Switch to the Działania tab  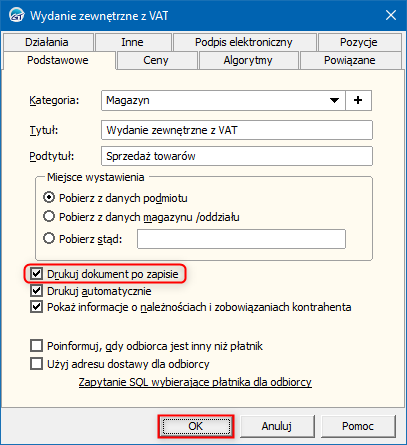[47, 42]
